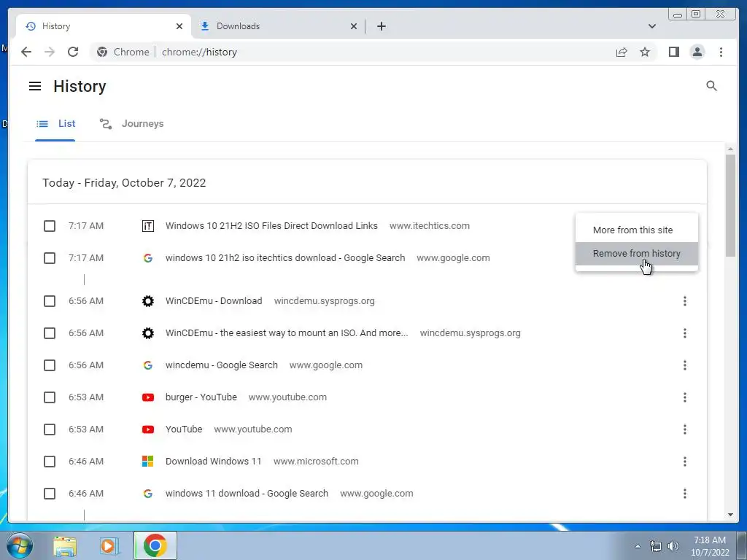747x560 pixels.
Task: Choose Remove from history
Action: [636, 253]
